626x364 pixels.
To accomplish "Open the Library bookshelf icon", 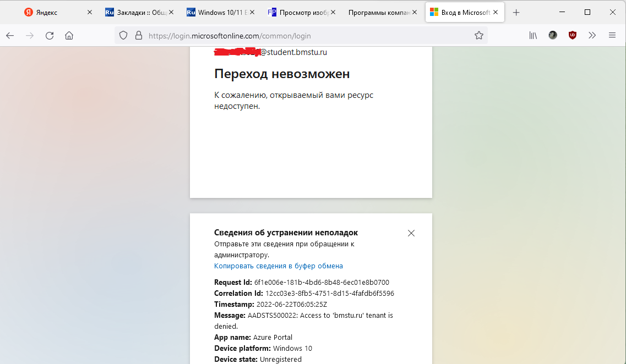I will [533, 36].
